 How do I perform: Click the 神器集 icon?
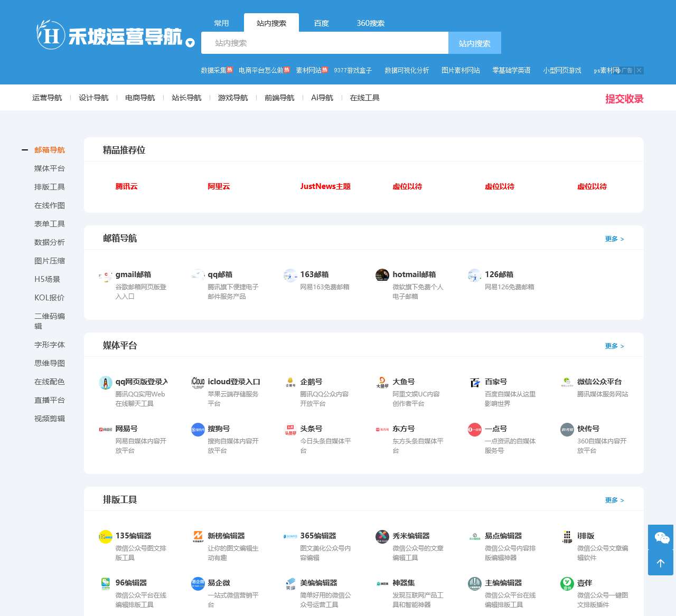click(382, 584)
